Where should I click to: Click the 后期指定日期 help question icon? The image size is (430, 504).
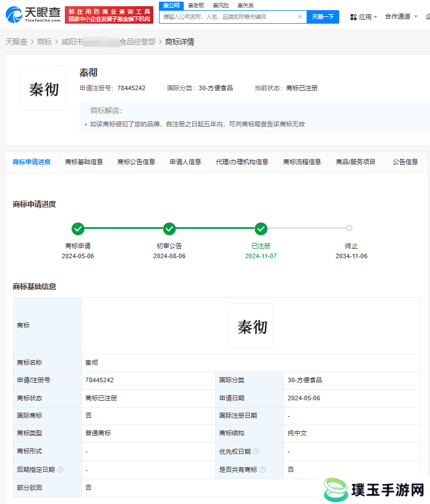click(x=60, y=470)
